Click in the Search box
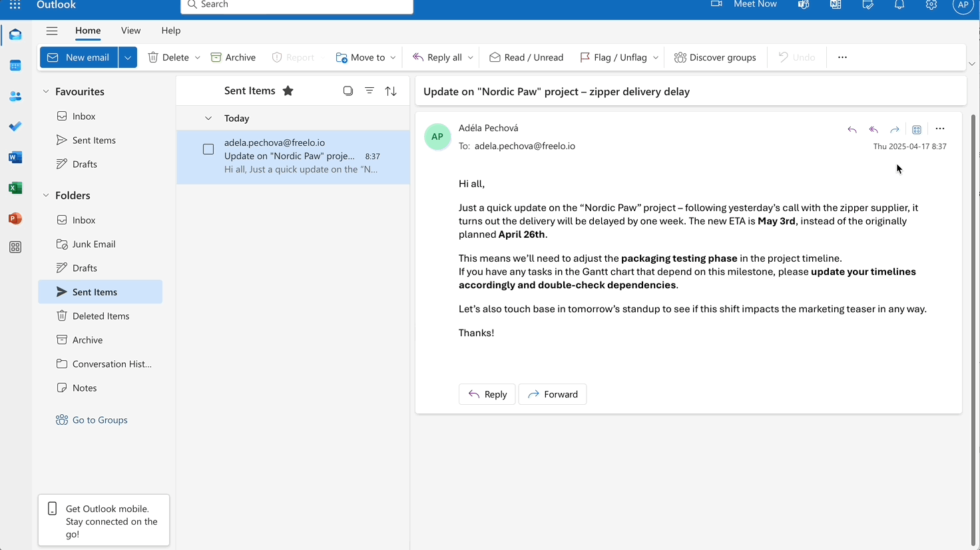 (297, 5)
